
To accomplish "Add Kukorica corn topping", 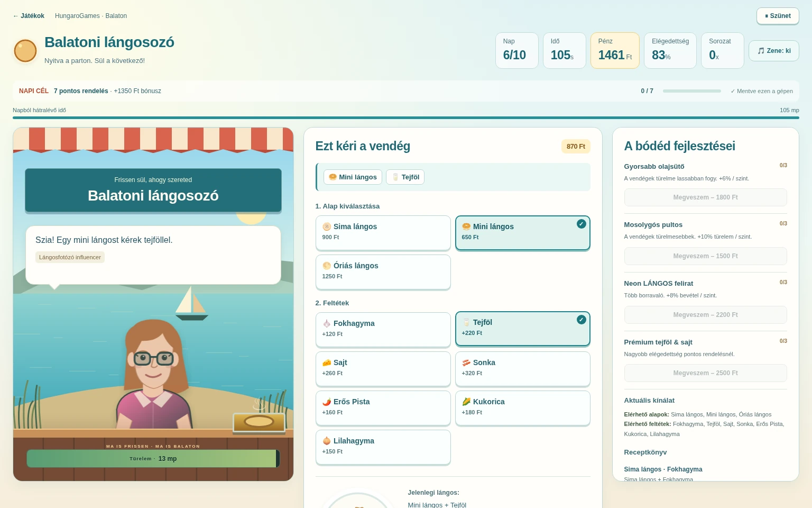I will pos(523,408).
